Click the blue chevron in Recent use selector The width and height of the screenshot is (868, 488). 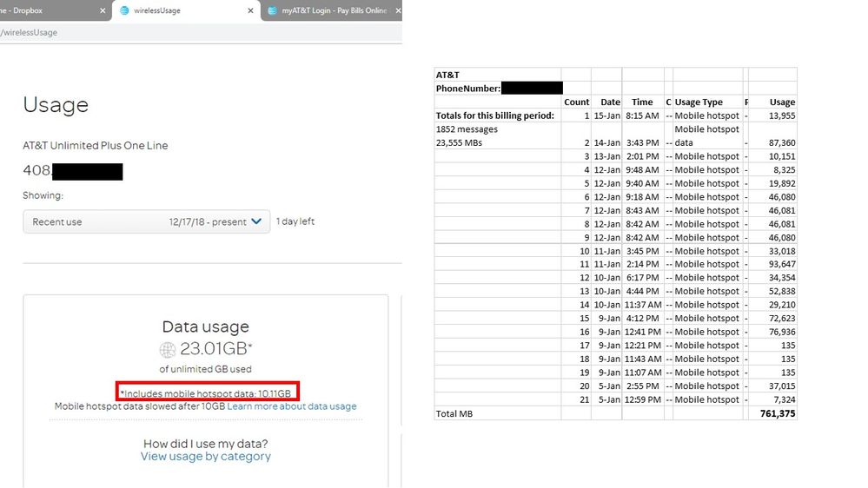click(256, 222)
